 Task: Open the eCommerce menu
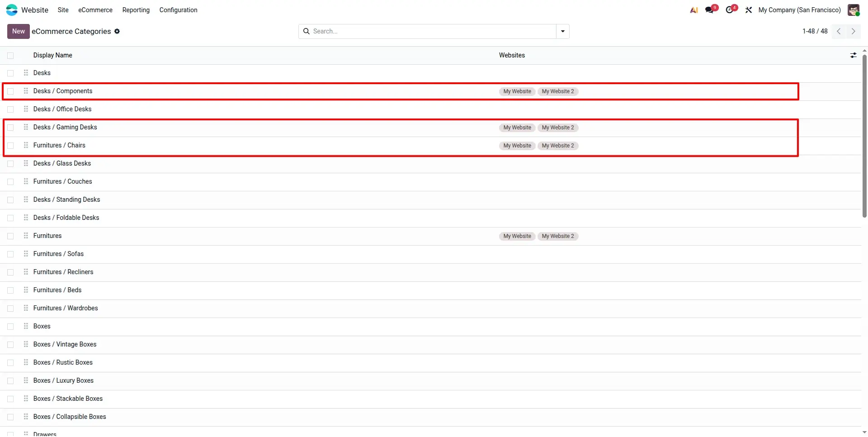point(95,10)
